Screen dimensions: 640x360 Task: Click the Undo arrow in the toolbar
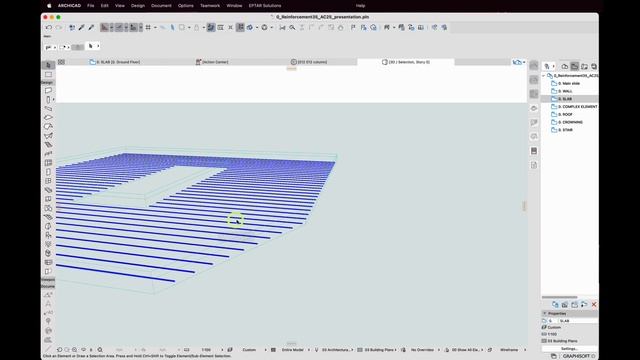tap(49, 27)
